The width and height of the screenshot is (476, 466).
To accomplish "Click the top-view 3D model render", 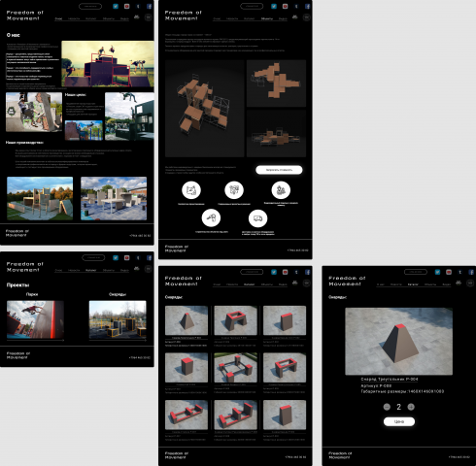I will tap(276, 83).
